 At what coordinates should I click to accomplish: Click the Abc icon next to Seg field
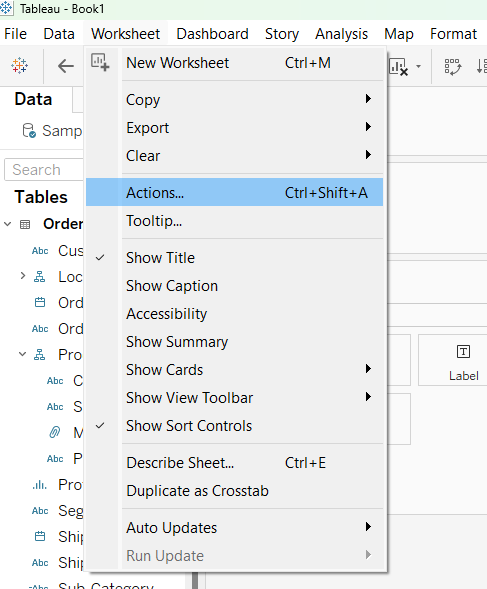click(40, 511)
